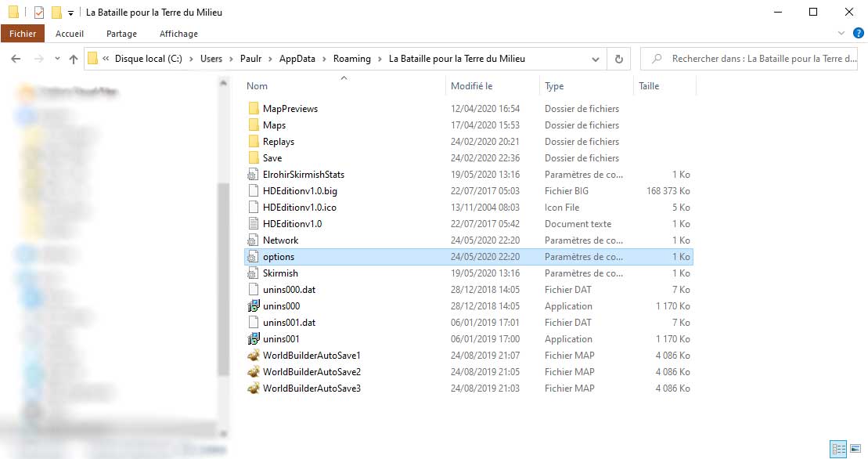Click the unins001 application icon
The width and height of the screenshot is (868, 459).
pos(254,339)
